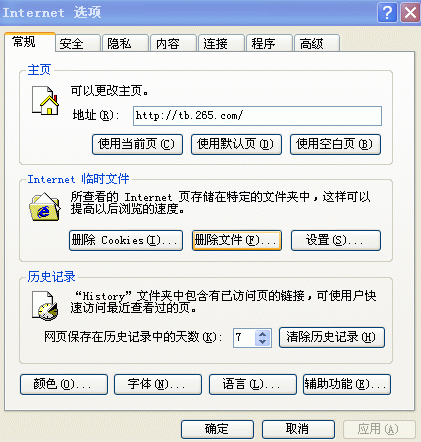Click the Internet temporary files folder icon
Image resolution: width=421 pixels, height=442 pixels.
pyautogui.click(x=45, y=207)
